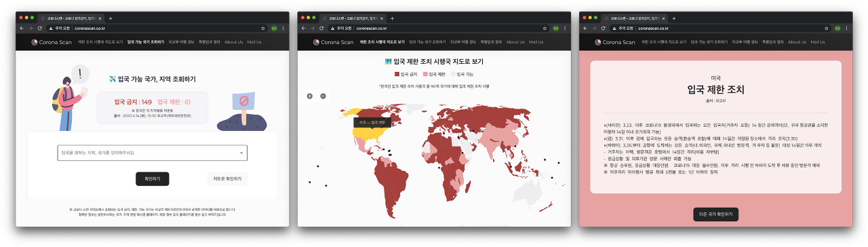Open country search dropdown arrow
Image resolution: width=868 pixels, height=247 pixels.
tap(241, 153)
